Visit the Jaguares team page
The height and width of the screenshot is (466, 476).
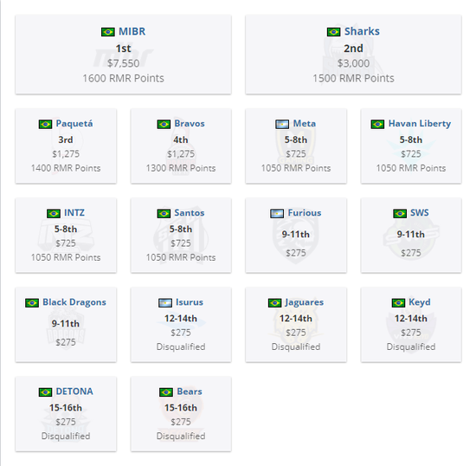coord(304,302)
